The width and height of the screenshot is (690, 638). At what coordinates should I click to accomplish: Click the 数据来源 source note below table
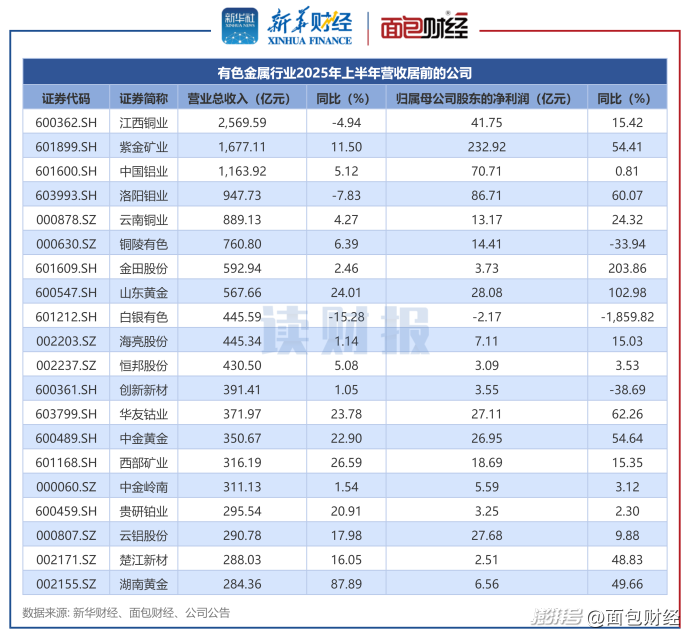point(126,612)
